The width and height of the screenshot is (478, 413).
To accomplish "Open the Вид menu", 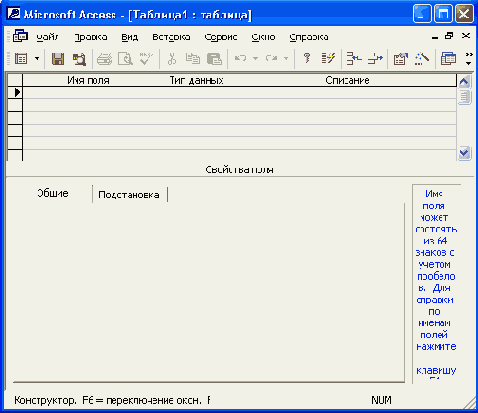I will click(x=130, y=37).
